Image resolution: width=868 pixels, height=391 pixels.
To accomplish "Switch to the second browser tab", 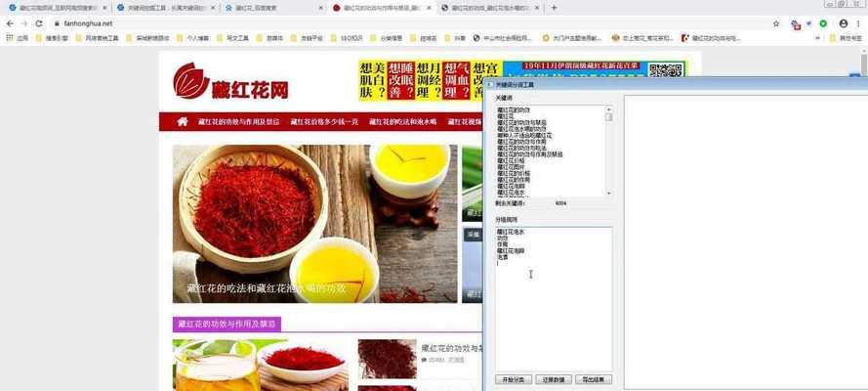I will [165, 8].
